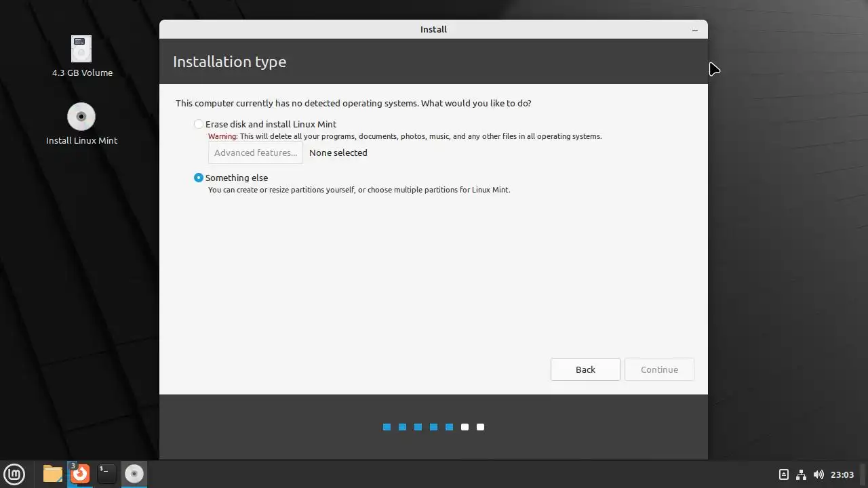Open the Firefox browser in the panel

point(80,474)
